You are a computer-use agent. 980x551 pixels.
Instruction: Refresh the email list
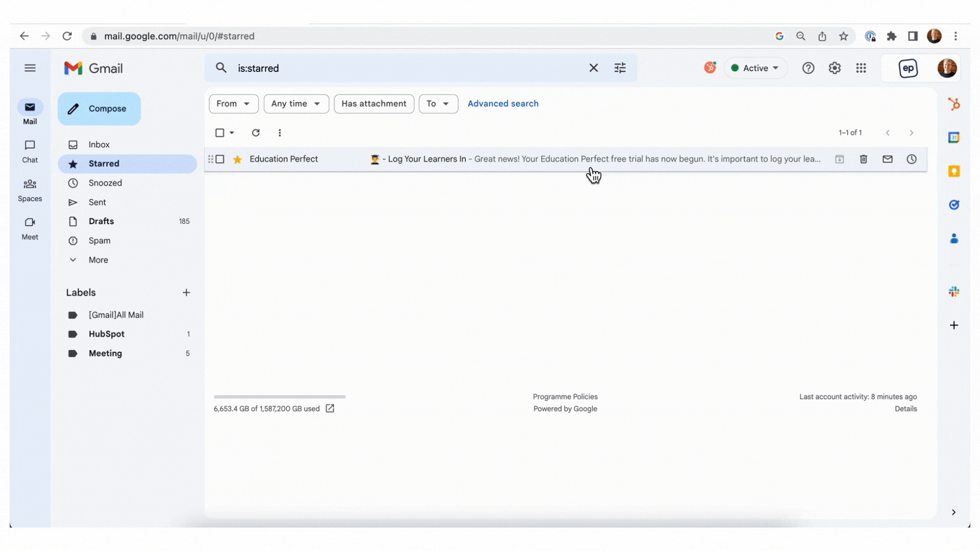click(256, 133)
